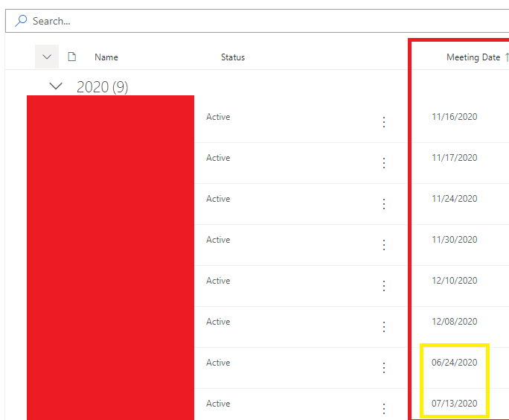The width and height of the screenshot is (509, 420).
Task: Click Active status in the 07/13/2020 row
Action: pos(218,403)
